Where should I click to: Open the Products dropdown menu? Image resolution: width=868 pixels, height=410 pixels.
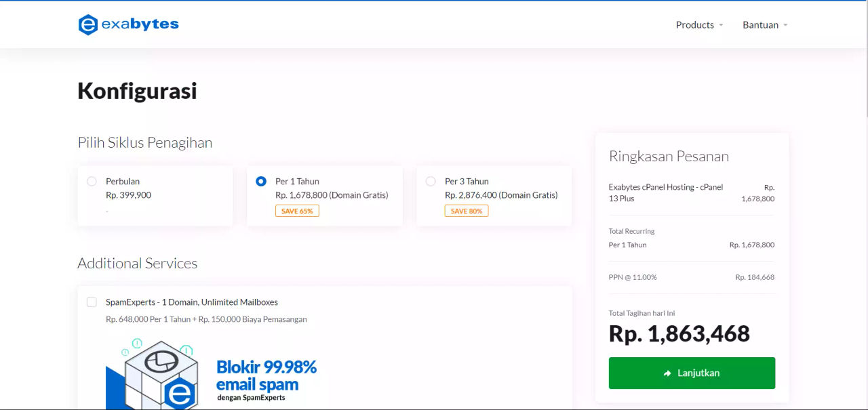click(x=699, y=24)
